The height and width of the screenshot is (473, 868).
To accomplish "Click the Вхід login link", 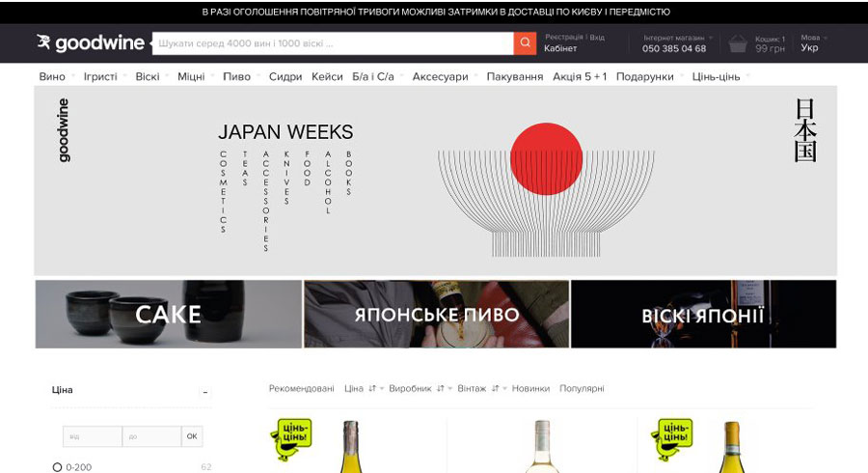I will point(597,37).
